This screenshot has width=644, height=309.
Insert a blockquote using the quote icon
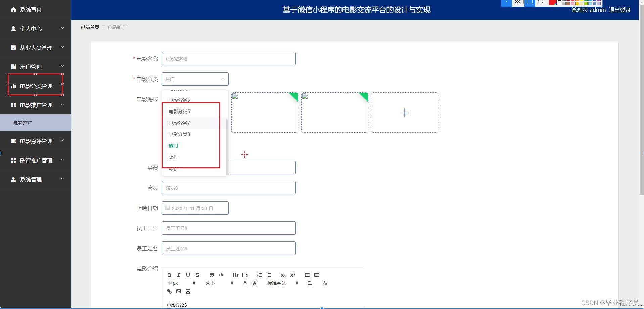[x=212, y=275]
